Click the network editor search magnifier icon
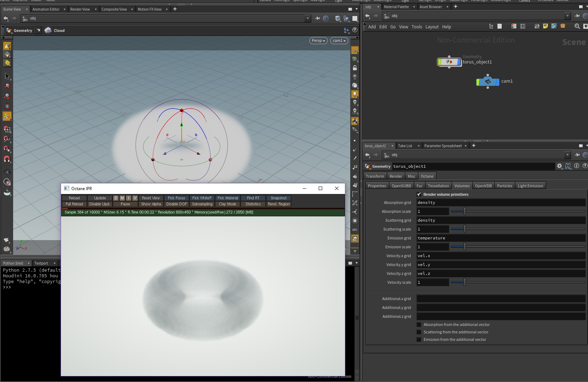Image resolution: width=588 pixels, height=382 pixels. point(577,26)
